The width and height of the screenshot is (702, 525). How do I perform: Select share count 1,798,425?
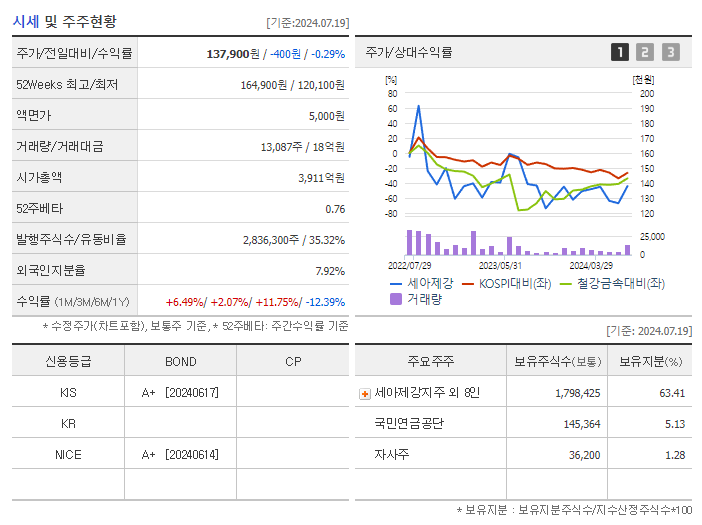(x=578, y=393)
